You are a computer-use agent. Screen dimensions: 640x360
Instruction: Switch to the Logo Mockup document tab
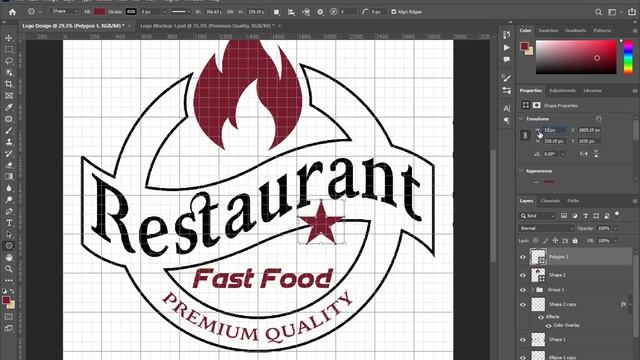click(x=207, y=26)
